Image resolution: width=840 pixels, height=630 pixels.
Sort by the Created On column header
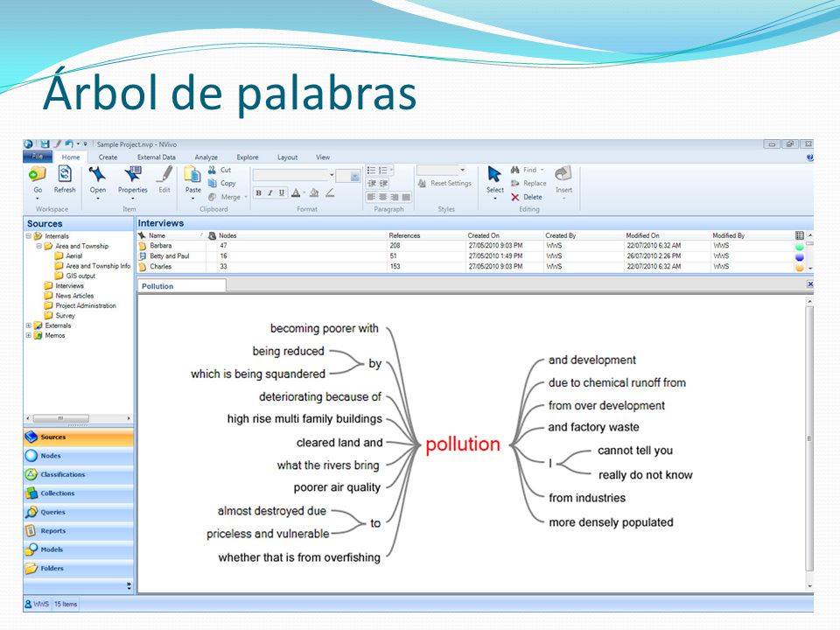pos(483,235)
